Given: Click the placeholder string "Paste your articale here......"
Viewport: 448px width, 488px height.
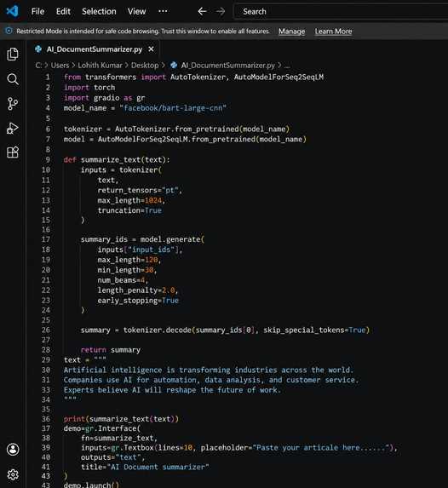Looking at the screenshot, I should [x=320, y=447].
